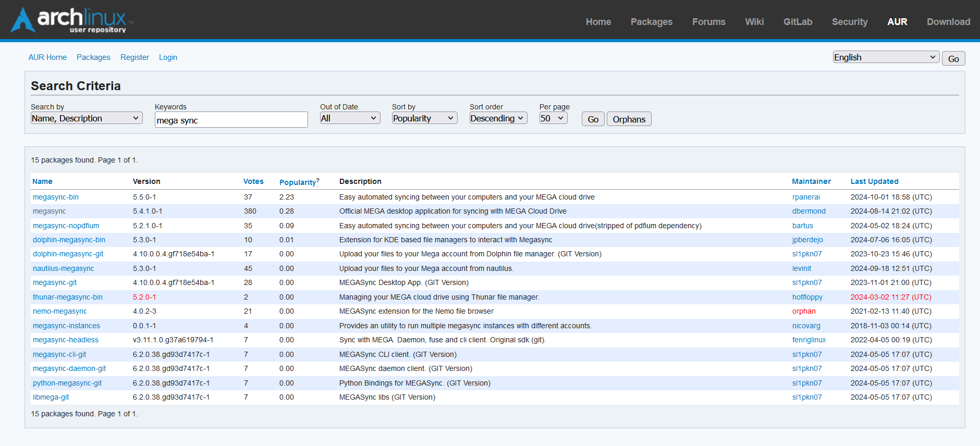
Task: Open the megasync-bin package link
Action: (56, 197)
